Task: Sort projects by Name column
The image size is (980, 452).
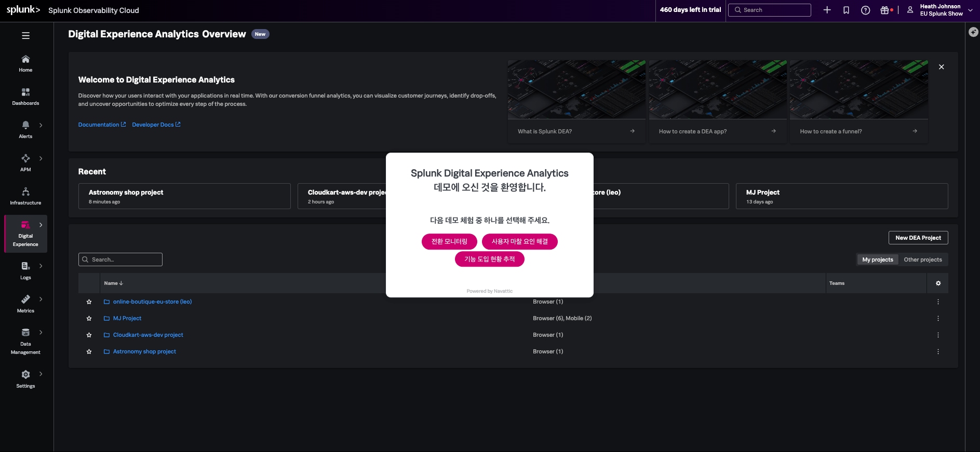Action: point(113,283)
